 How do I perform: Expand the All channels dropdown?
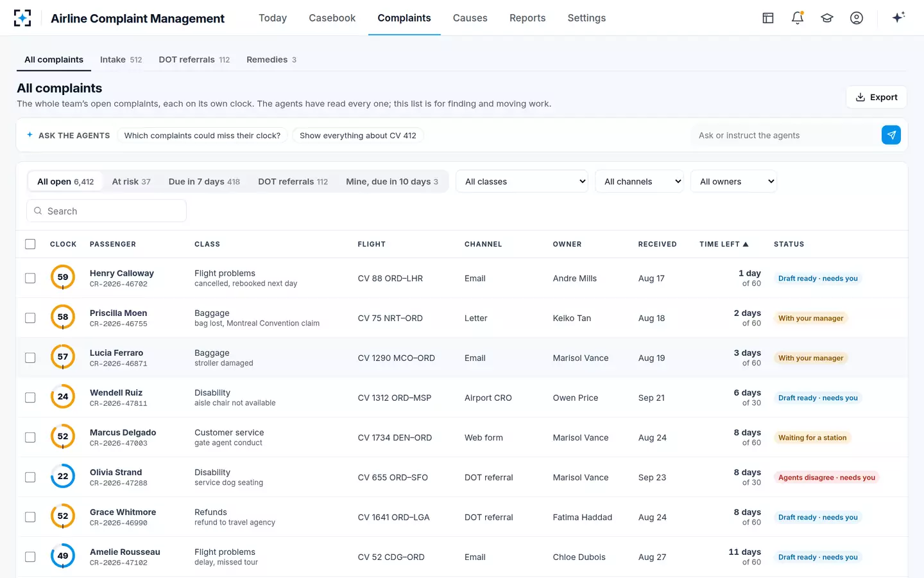640,181
